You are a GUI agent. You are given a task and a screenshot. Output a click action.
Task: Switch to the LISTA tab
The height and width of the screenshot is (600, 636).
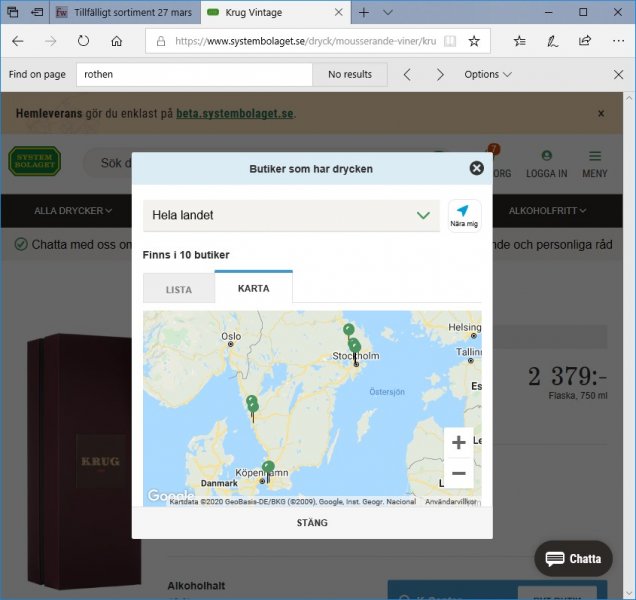pos(178,289)
